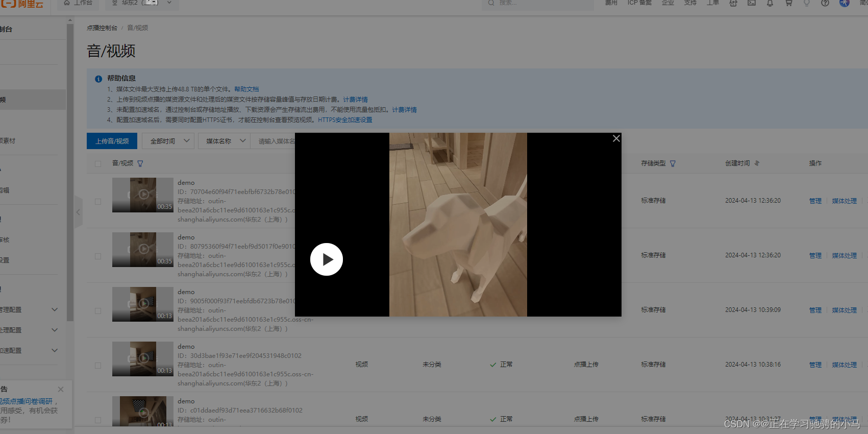Open the 支持 menu

[x=690, y=3]
